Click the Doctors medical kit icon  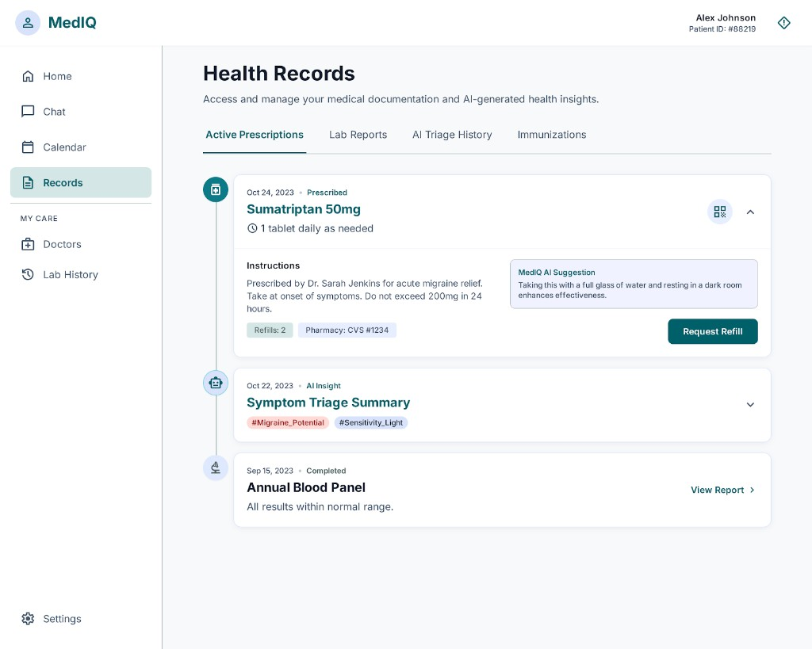pos(28,244)
